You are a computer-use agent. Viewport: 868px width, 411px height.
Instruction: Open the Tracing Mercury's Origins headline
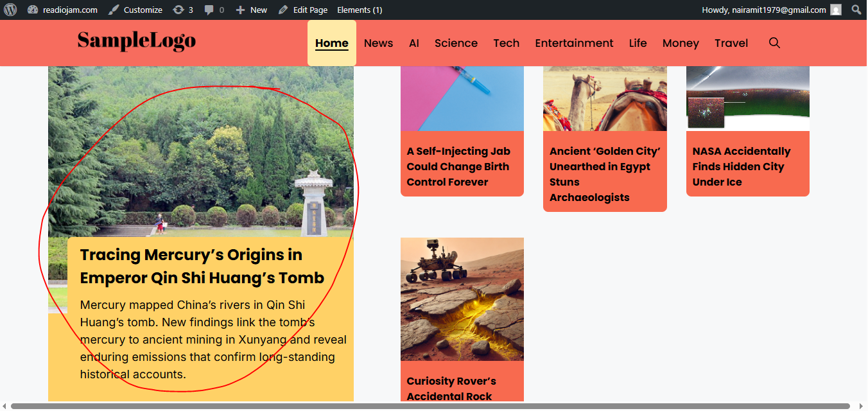click(202, 267)
